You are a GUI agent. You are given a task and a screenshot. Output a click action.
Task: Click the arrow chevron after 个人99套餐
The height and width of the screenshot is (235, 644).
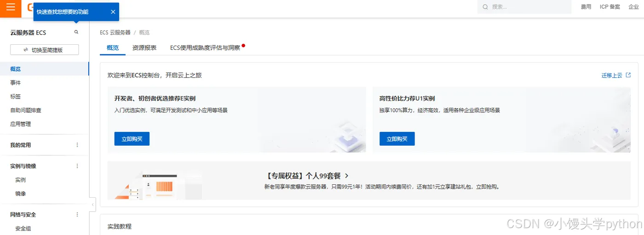(x=346, y=176)
